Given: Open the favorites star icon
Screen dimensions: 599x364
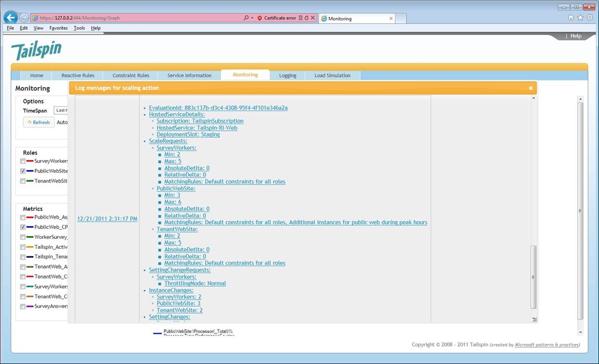Looking at the screenshot, I should (580, 18).
